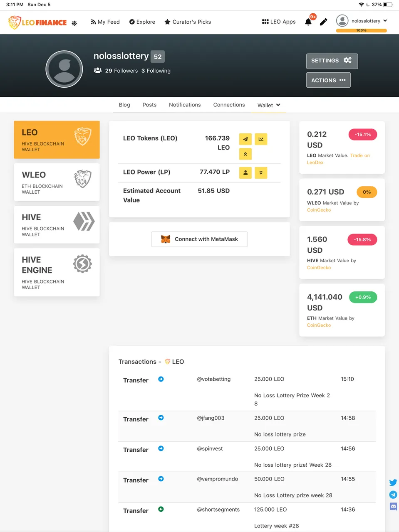Viewport: 399px width, 532px height.
Task: Click the LEO transfer paper-plane icon
Action: pos(245,139)
